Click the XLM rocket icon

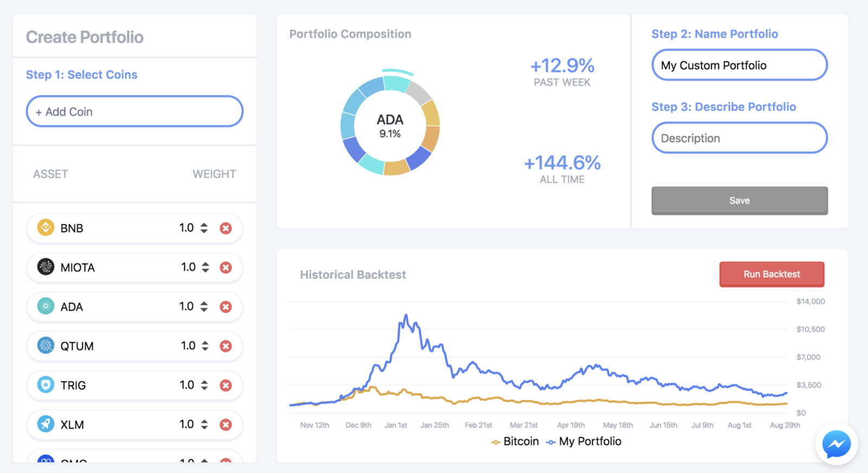click(46, 424)
